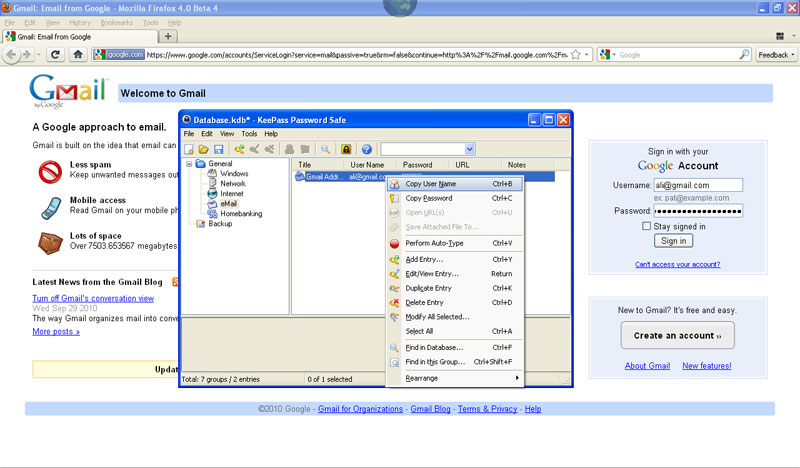Screen dimensions: 800x468
Task: Click Notes column header in KeePass
Action: (529, 165)
